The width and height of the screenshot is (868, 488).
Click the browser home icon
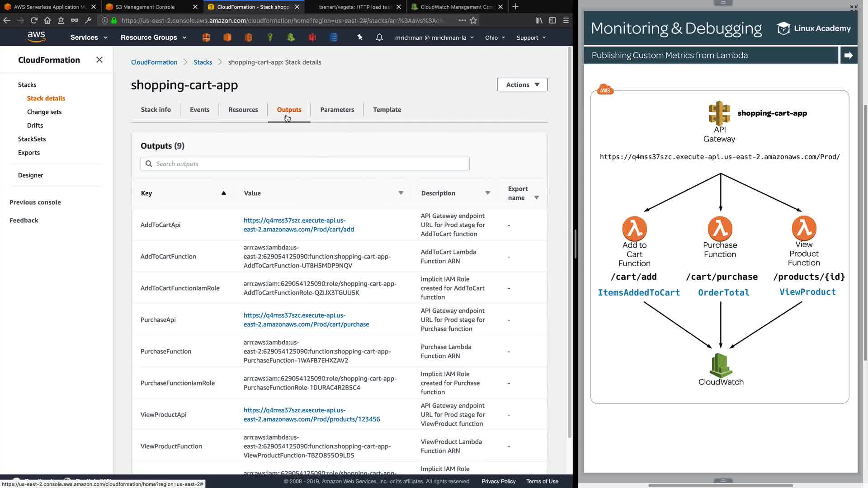click(47, 20)
